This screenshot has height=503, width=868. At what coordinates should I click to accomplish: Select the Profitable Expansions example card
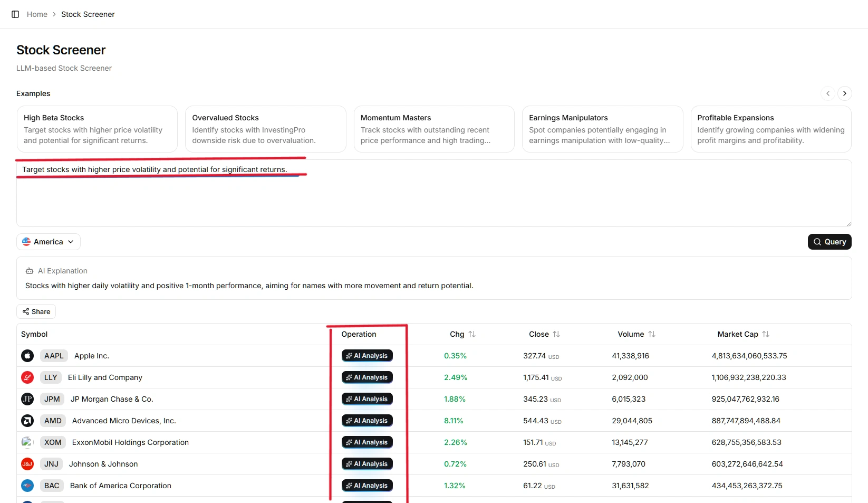click(771, 129)
